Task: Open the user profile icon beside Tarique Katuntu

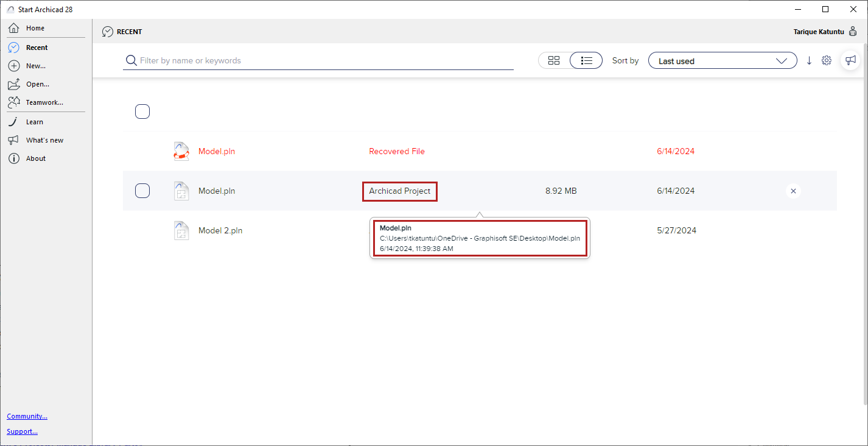Action: 853,32
